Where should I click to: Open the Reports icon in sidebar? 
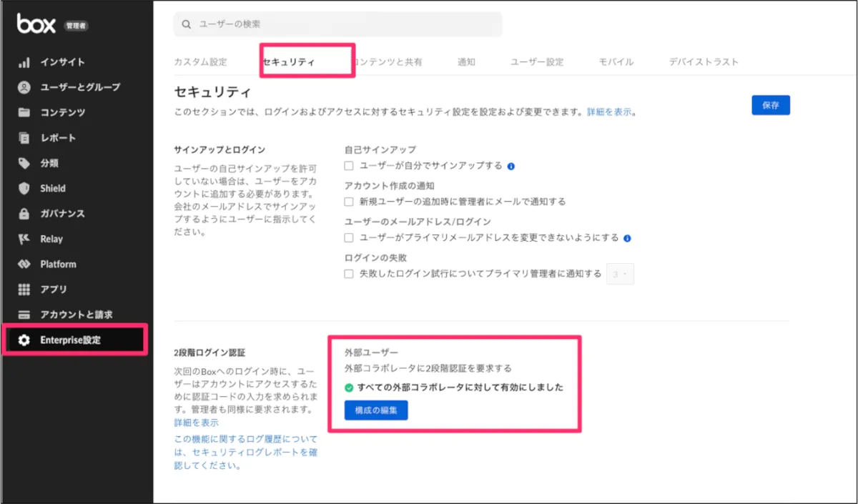click(x=24, y=138)
